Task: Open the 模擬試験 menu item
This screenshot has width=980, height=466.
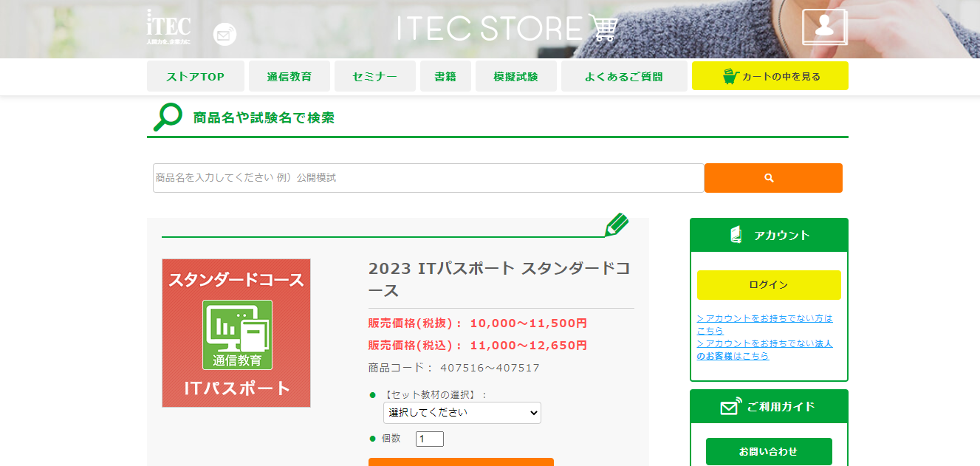Action: [516, 77]
